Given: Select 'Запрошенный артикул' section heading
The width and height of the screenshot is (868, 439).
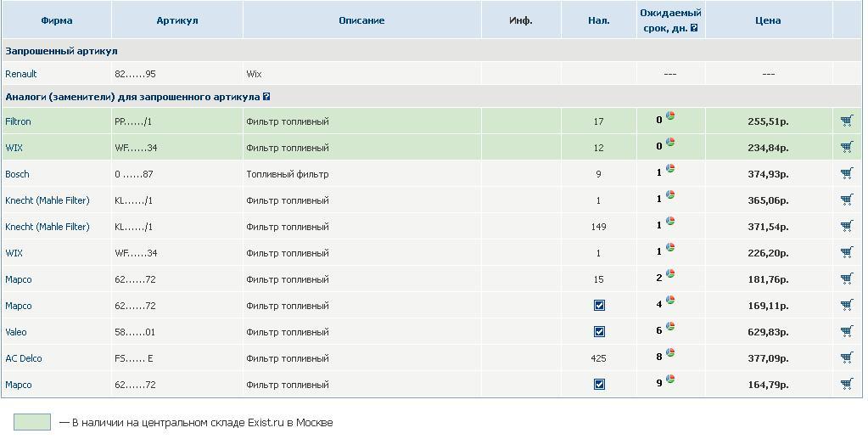Looking at the screenshot, I should [61, 51].
